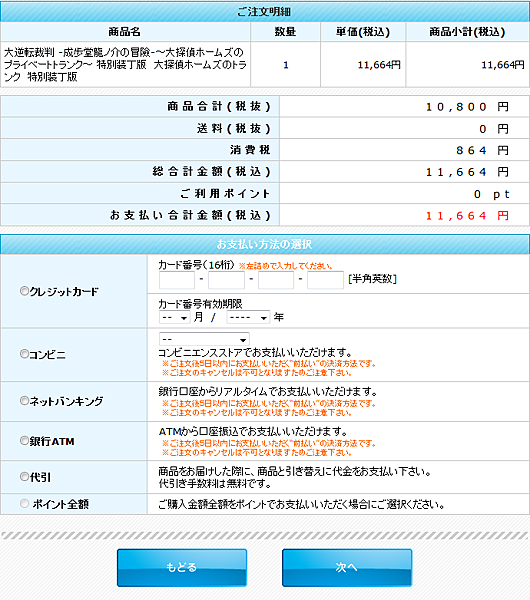Click the 864 円 consumption tax value
The image size is (530, 600).
point(482,150)
